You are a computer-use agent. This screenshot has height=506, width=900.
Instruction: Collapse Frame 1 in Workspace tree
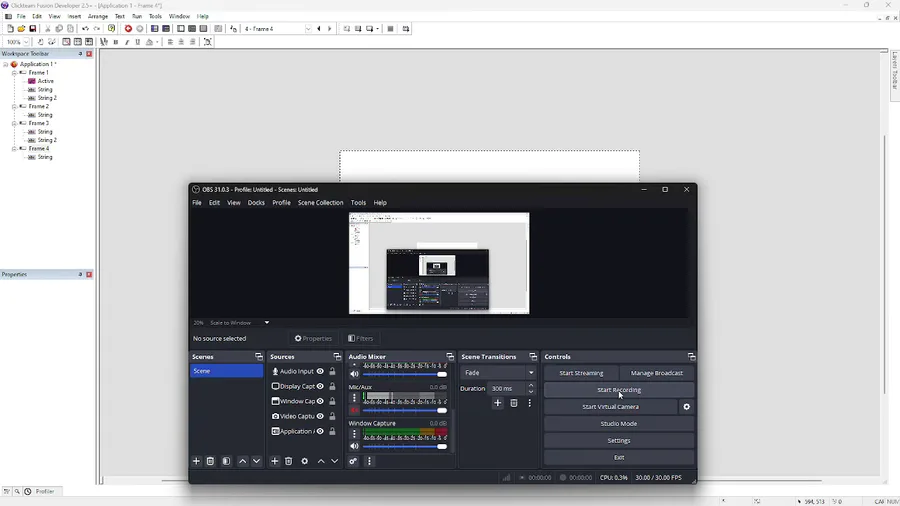click(14, 73)
